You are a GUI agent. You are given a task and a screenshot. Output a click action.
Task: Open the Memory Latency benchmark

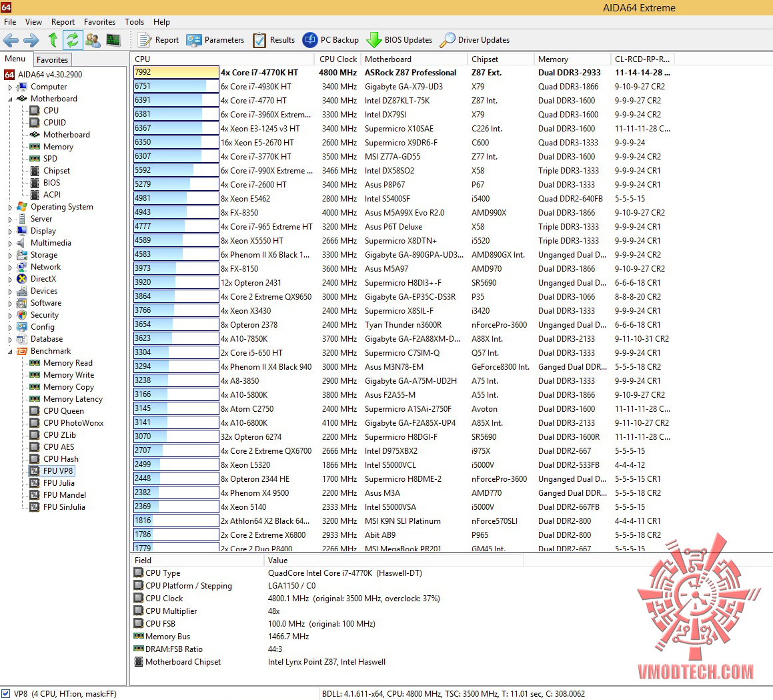73,398
